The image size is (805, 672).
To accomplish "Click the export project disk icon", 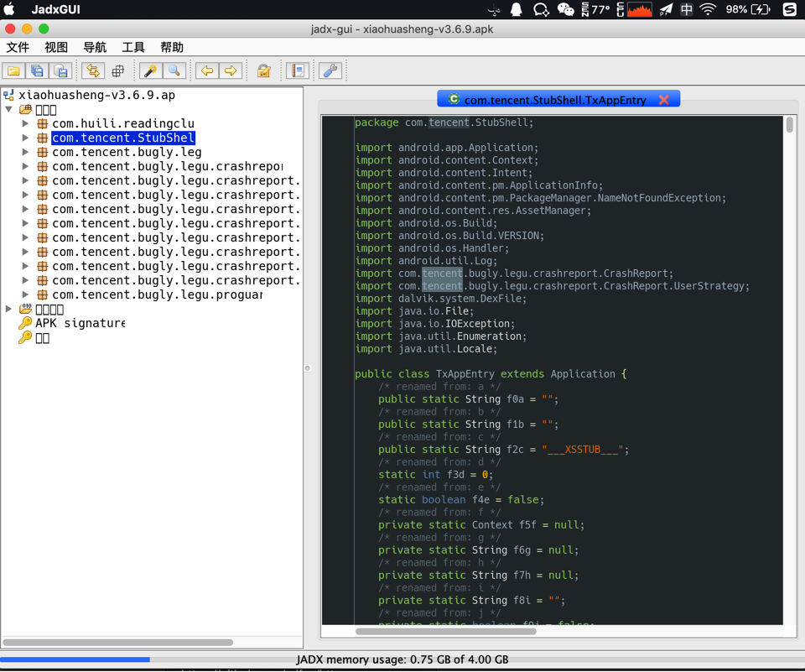I will (60, 70).
